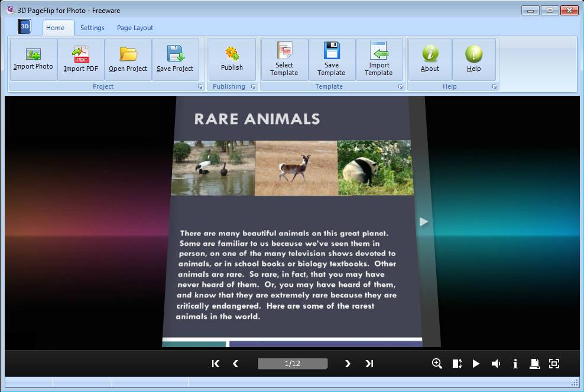Open the Page Layout tab
The height and width of the screenshot is (392, 584).
coord(135,28)
